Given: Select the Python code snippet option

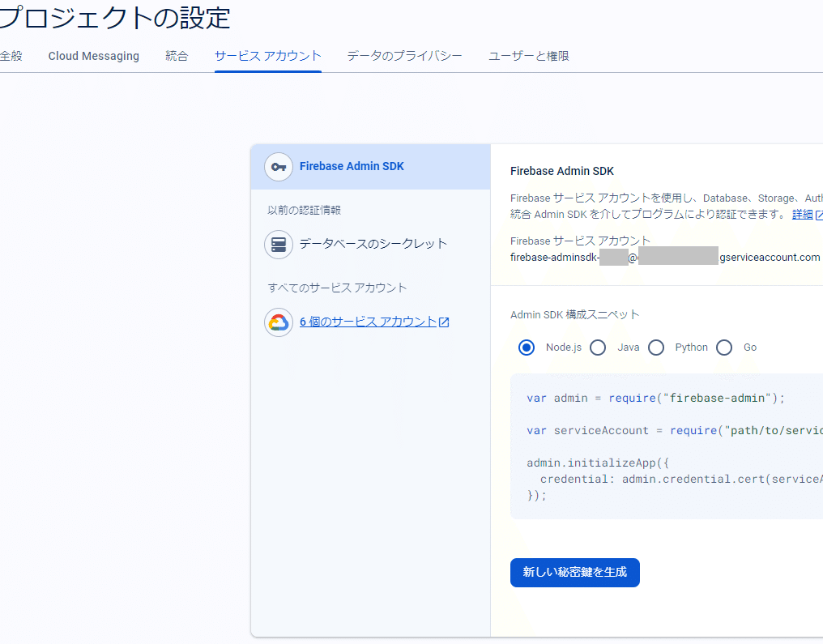Looking at the screenshot, I should point(656,347).
